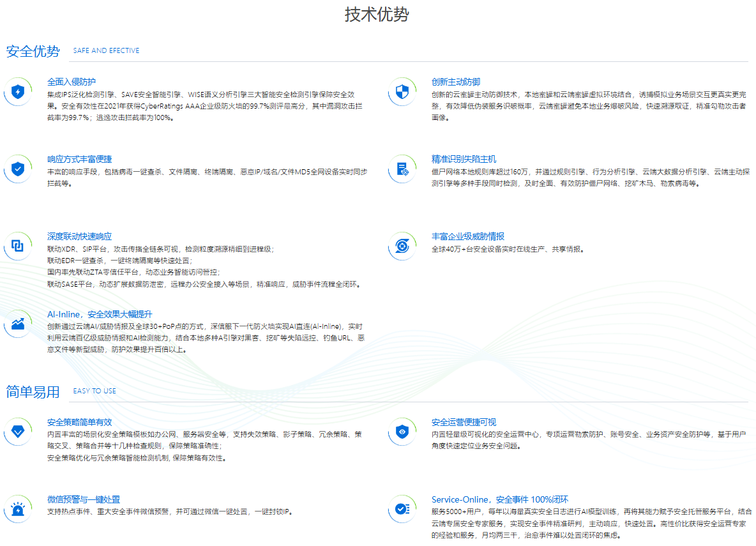Click the line starting 支持热点事件、重大安全事件微信预警
756x546 pixels.
tap(170, 512)
